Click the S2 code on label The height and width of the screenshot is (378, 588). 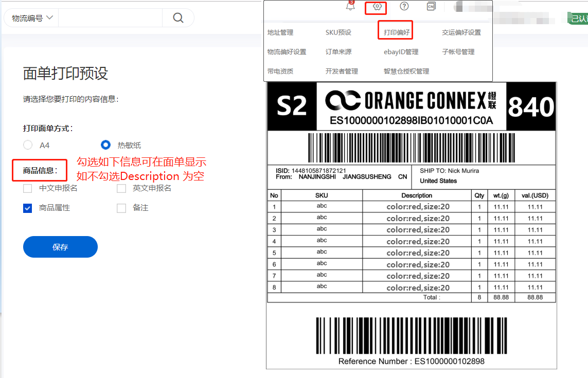point(292,106)
